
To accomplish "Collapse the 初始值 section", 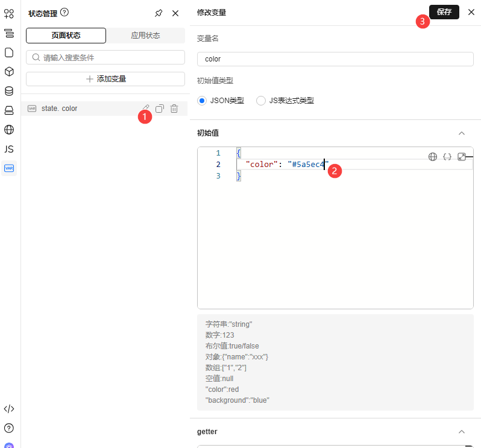I will click(x=462, y=133).
